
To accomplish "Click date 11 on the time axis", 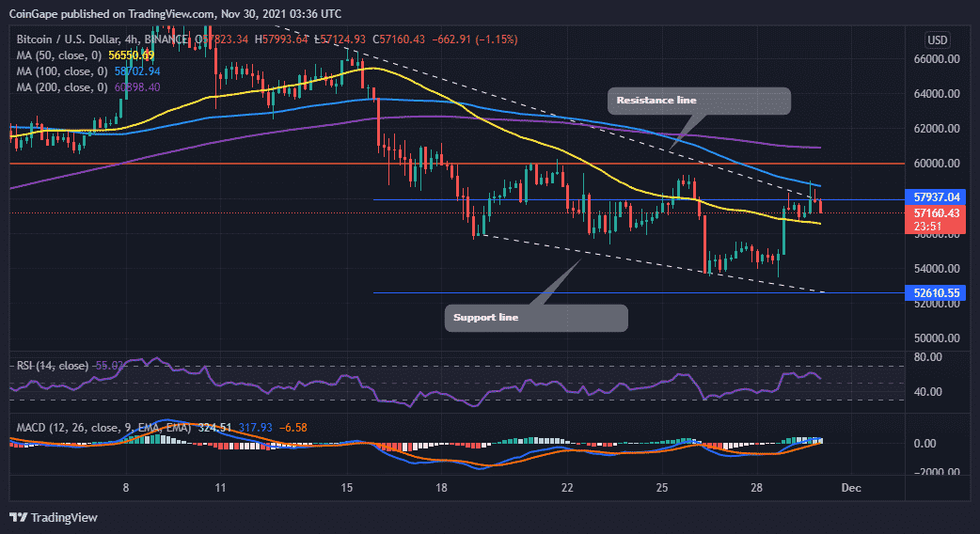I will pyautogui.click(x=220, y=488).
